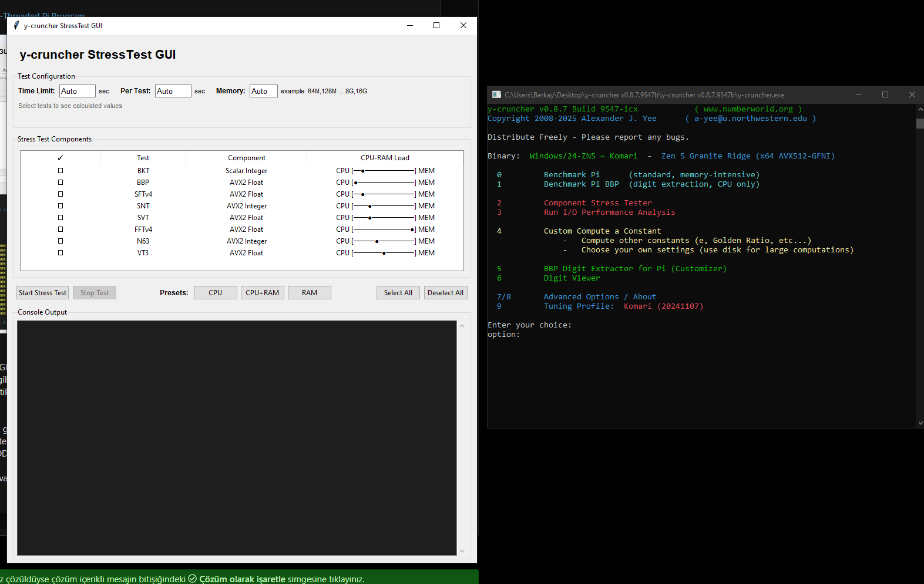Click the "a-yee@u.northwestern.edu" console text
The height and width of the screenshot is (584, 924).
[751, 119]
